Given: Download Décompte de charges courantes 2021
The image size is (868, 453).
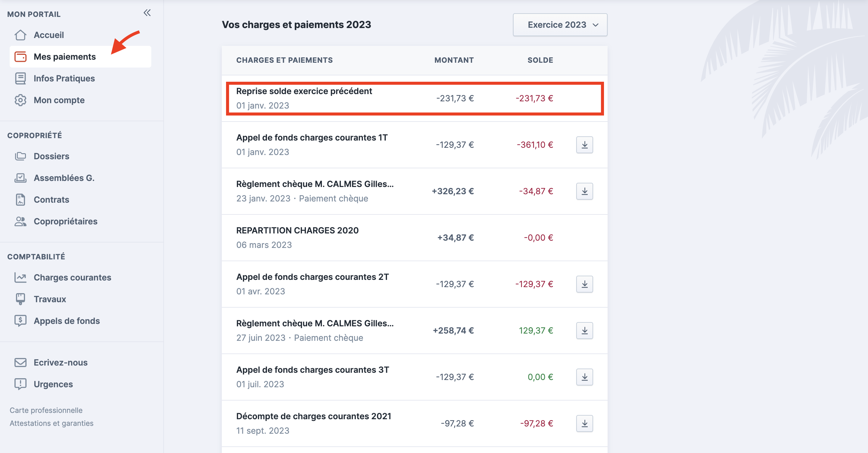Looking at the screenshot, I should (584, 423).
